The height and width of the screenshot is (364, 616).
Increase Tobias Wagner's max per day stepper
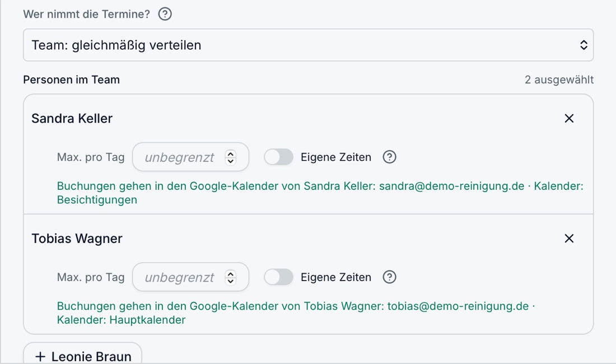(231, 274)
